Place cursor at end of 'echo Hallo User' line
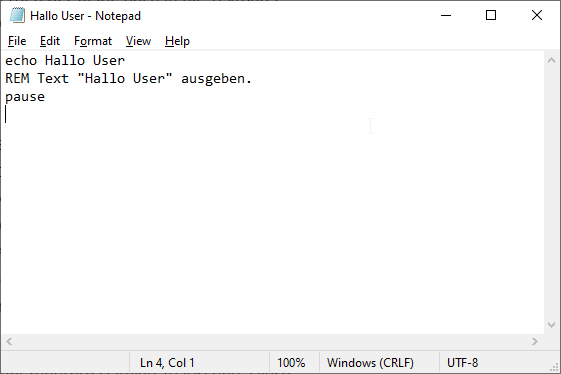 point(126,60)
